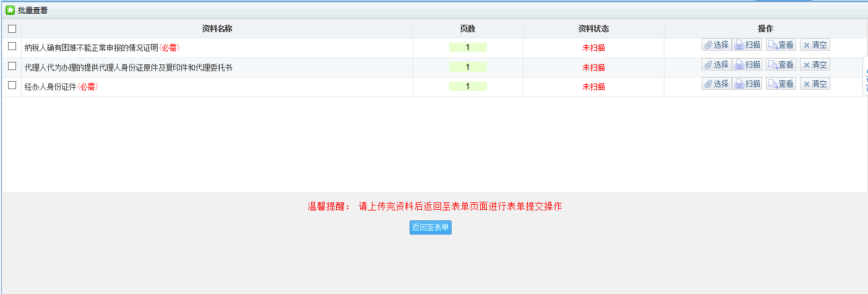The image size is (868, 294).
Task: Toggle the select-all checkbox in table header
Action: click(12, 28)
